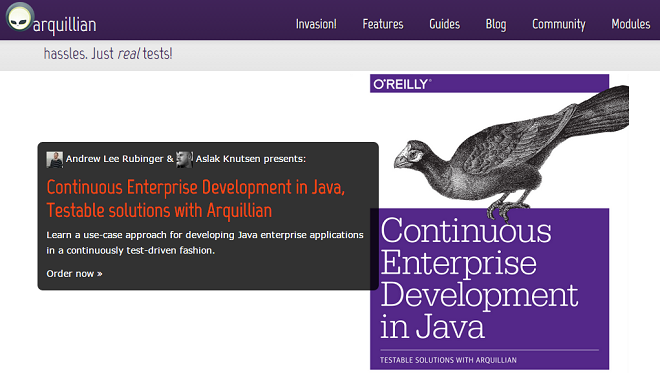Visit the Community page
Screen dimensions: 660x373
pos(559,24)
